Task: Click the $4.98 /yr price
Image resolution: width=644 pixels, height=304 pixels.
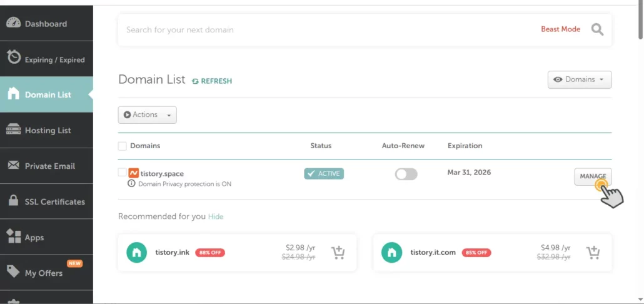Action: point(556,248)
